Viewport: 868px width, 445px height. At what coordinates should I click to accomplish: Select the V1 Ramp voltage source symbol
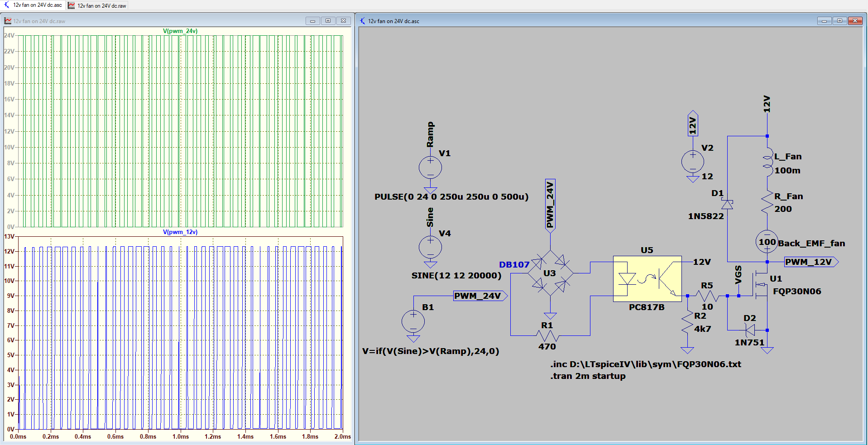pos(430,167)
